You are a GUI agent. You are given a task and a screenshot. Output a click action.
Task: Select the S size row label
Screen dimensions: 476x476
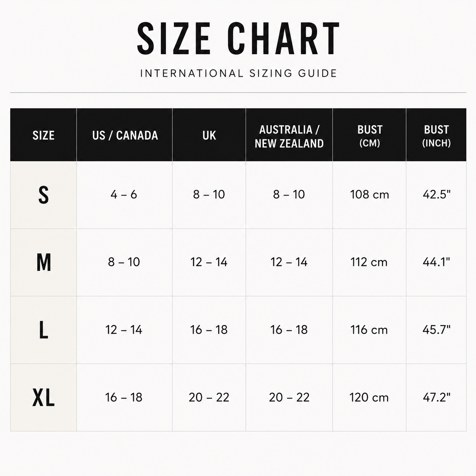pyautogui.click(x=44, y=195)
